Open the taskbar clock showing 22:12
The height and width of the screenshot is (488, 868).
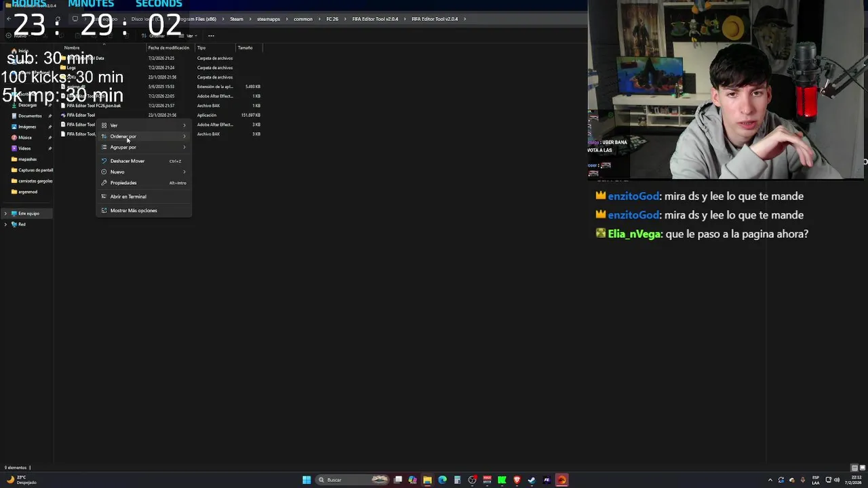tap(852, 480)
